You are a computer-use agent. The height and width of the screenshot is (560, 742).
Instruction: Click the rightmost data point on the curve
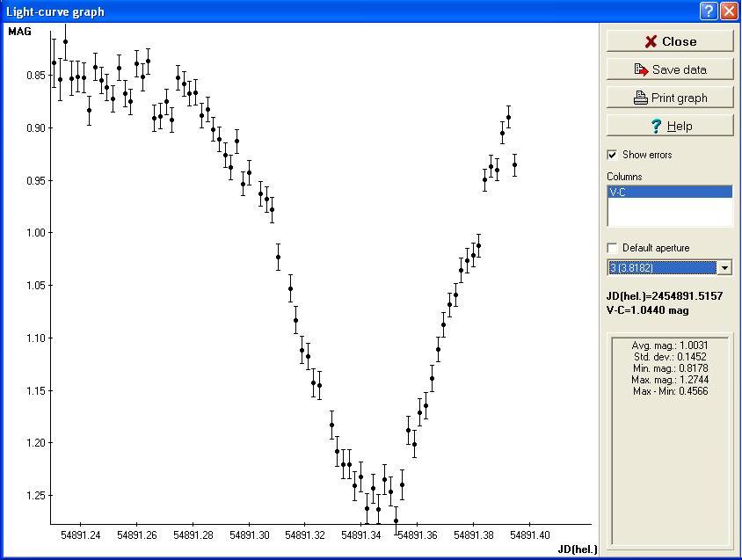(515, 164)
